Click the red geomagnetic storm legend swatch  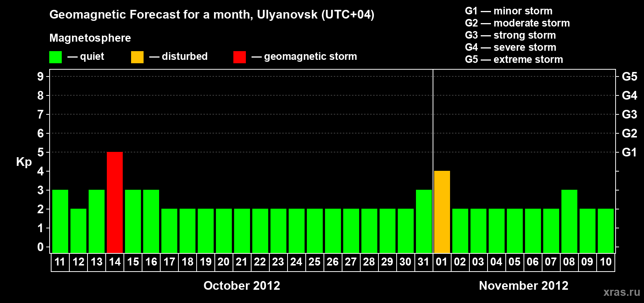239,57
